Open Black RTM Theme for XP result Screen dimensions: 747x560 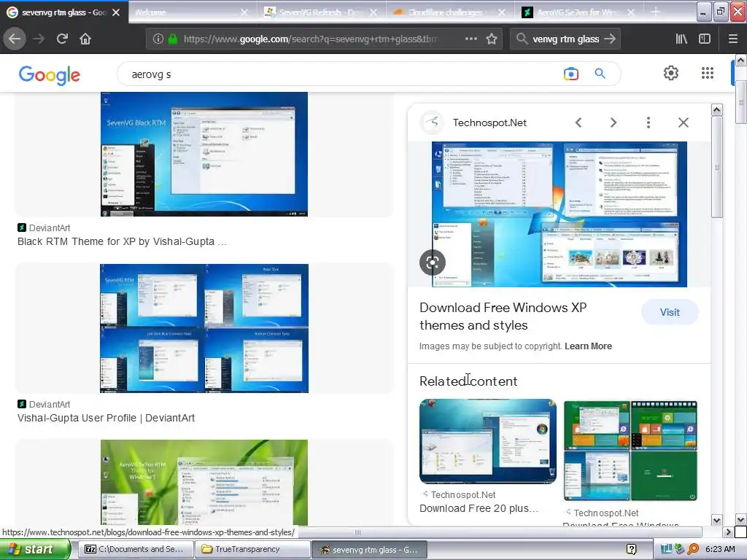[x=122, y=241]
